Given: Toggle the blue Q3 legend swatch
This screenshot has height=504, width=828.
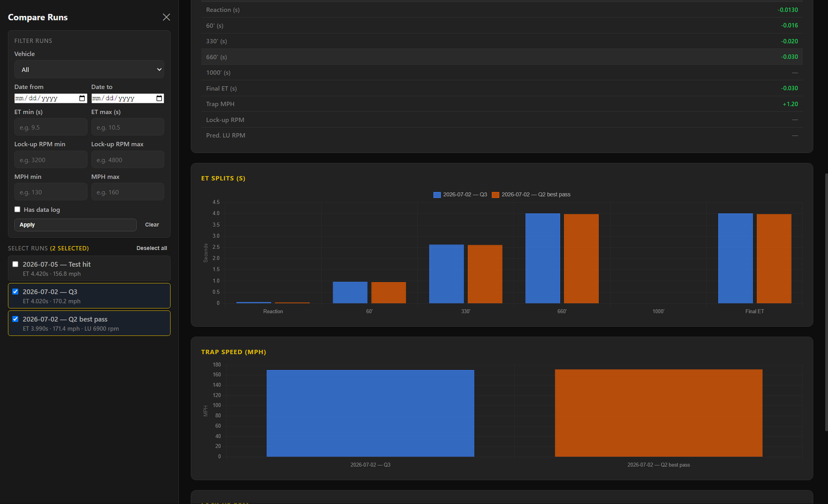Looking at the screenshot, I should coord(437,195).
